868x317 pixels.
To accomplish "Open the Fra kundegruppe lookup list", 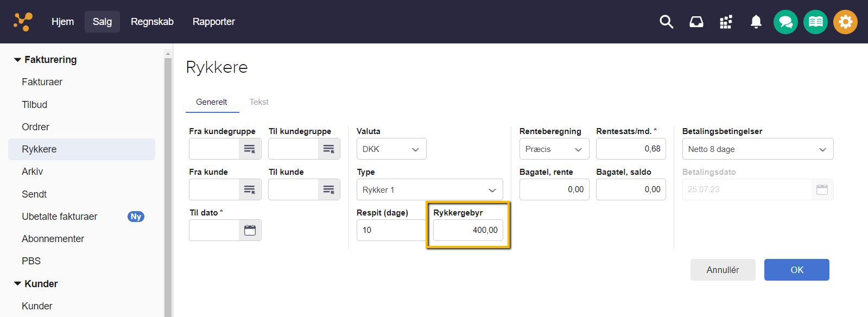I will click(250, 149).
